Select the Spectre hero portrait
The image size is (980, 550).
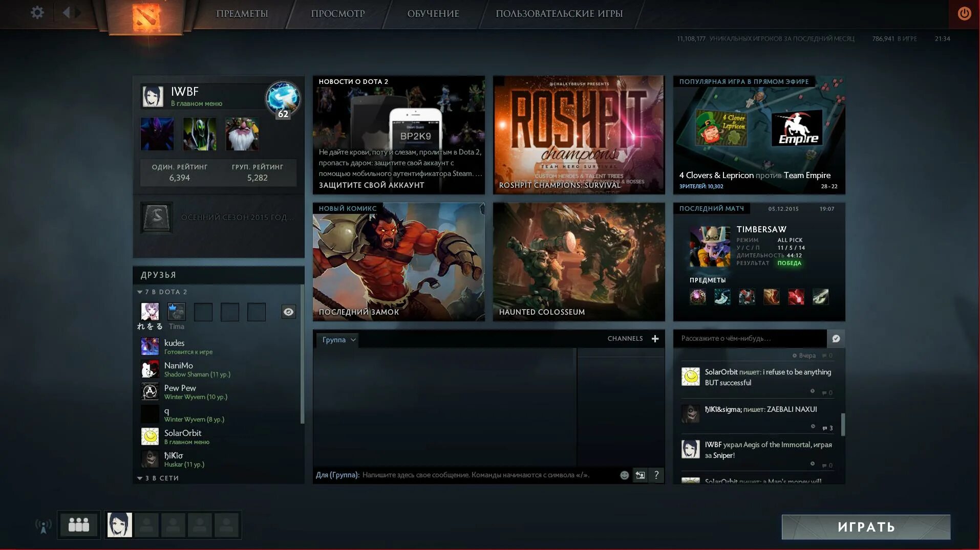click(157, 134)
